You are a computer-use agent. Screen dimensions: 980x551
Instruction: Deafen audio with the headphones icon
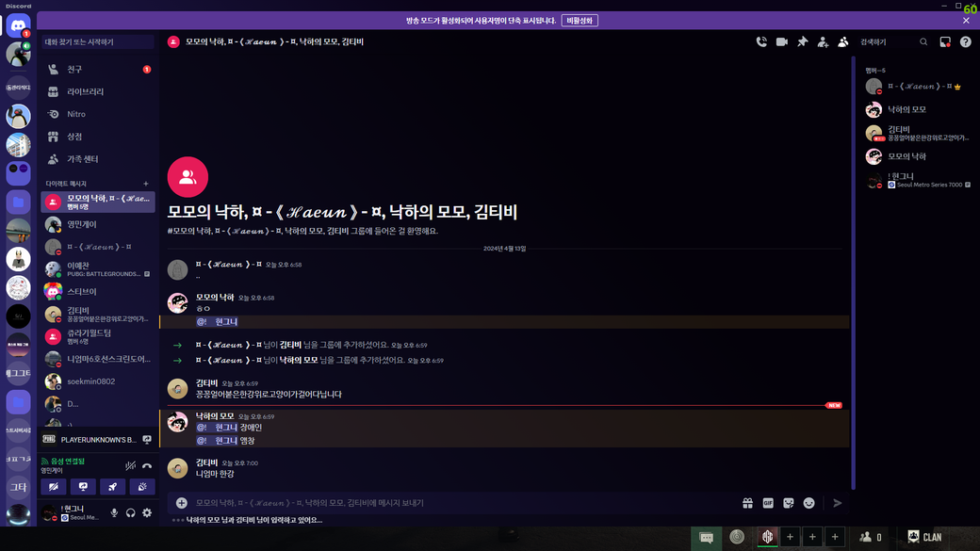click(x=131, y=513)
